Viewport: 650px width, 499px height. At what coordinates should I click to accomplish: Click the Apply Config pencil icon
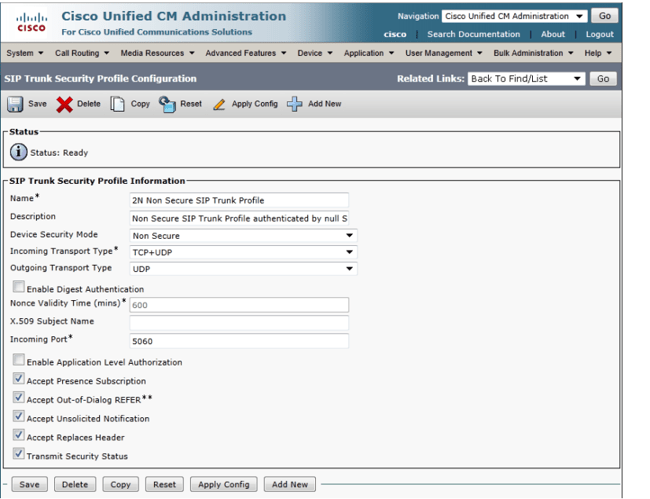click(219, 104)
